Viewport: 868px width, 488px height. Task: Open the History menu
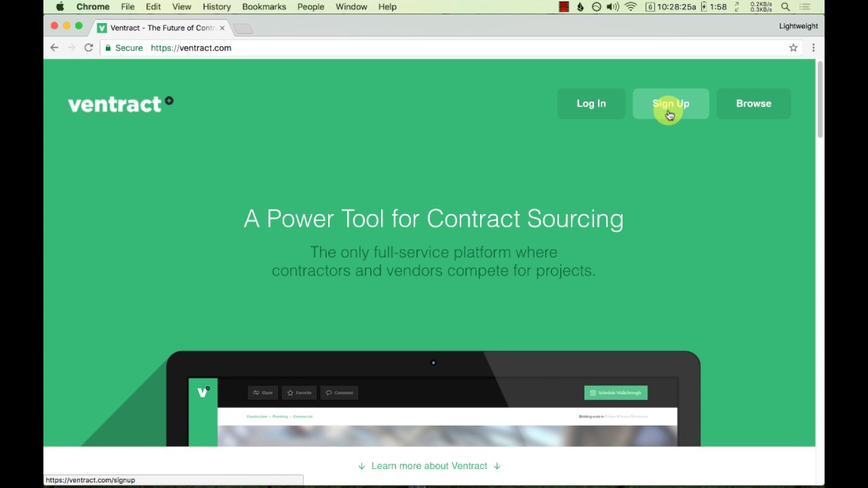pos(217,7)
